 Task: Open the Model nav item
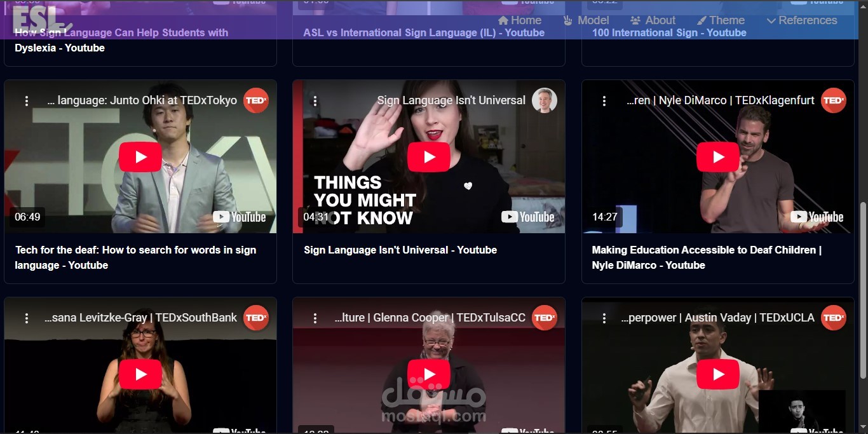click(x=586, y=20)
